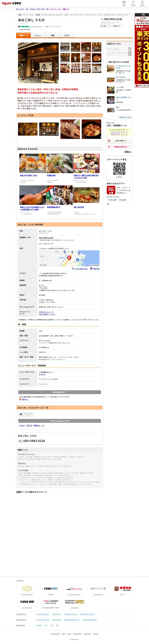Click 楽天ぐるなび breadcrumb link
This screenshot has width=149, height=644.
(x=20, y=9)
